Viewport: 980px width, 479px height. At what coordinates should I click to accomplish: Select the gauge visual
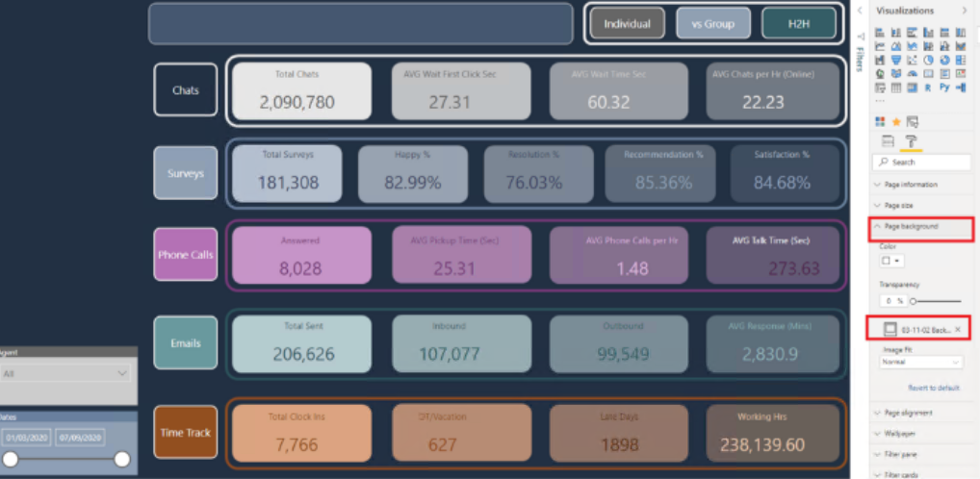click(x=912, y=74)
